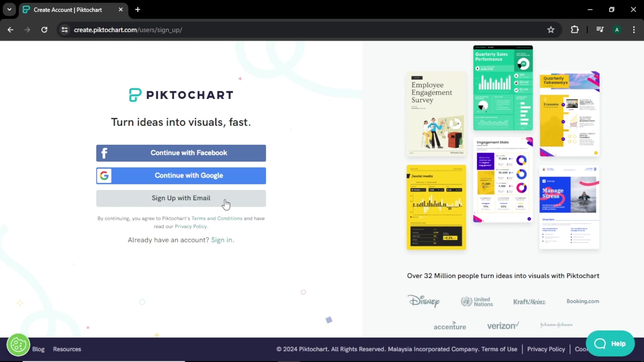Open the footer Privacy Policy link
This screenshot has height=362, width=644.
coord(546,349)
